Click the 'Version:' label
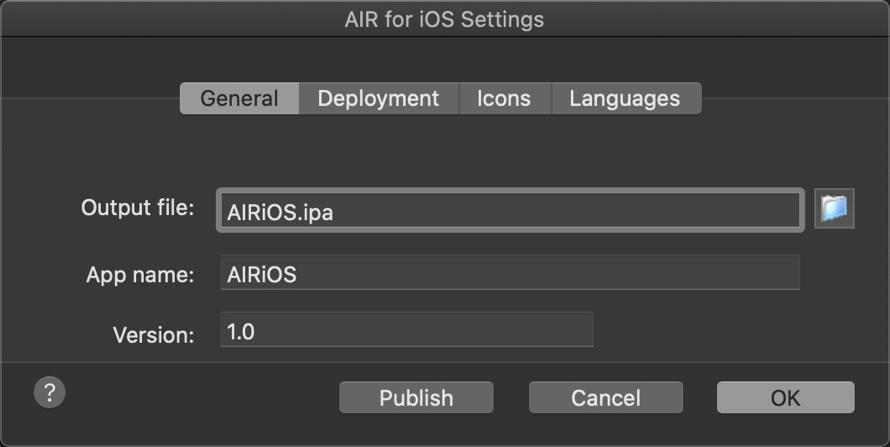This screenshot has width=890, height=447. 153,335
